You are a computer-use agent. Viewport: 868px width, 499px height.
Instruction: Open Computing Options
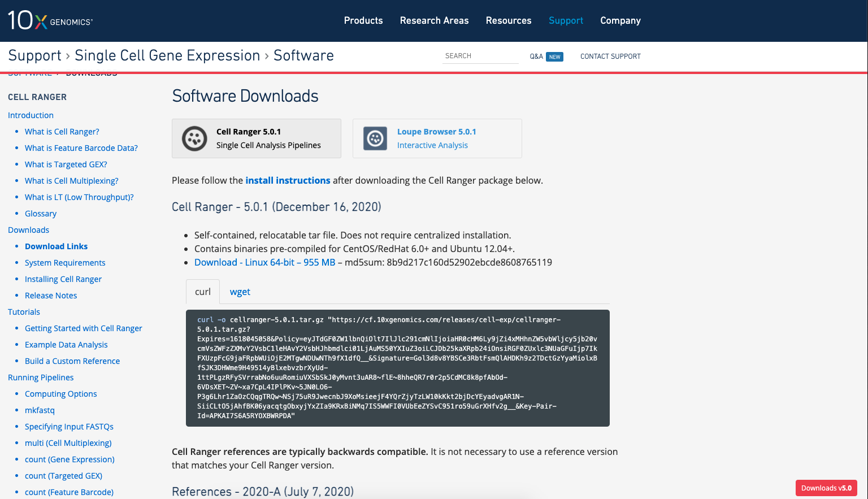point(61,394)
